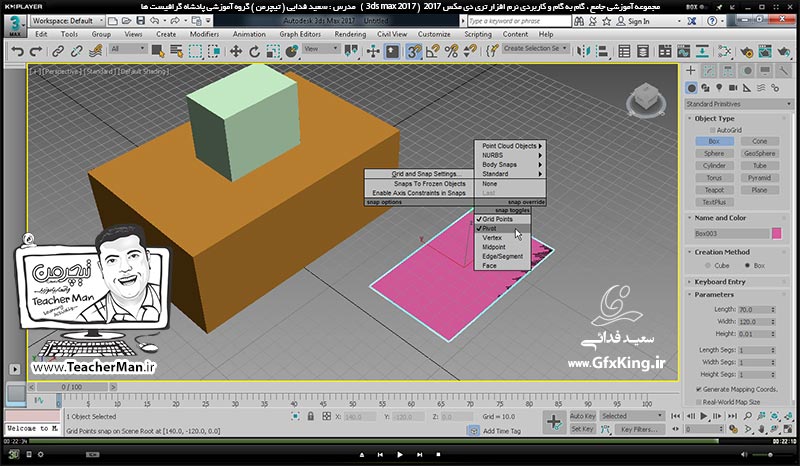Toggle the selection lock padlock icon
800x466 pixels.
click(310, 416)
